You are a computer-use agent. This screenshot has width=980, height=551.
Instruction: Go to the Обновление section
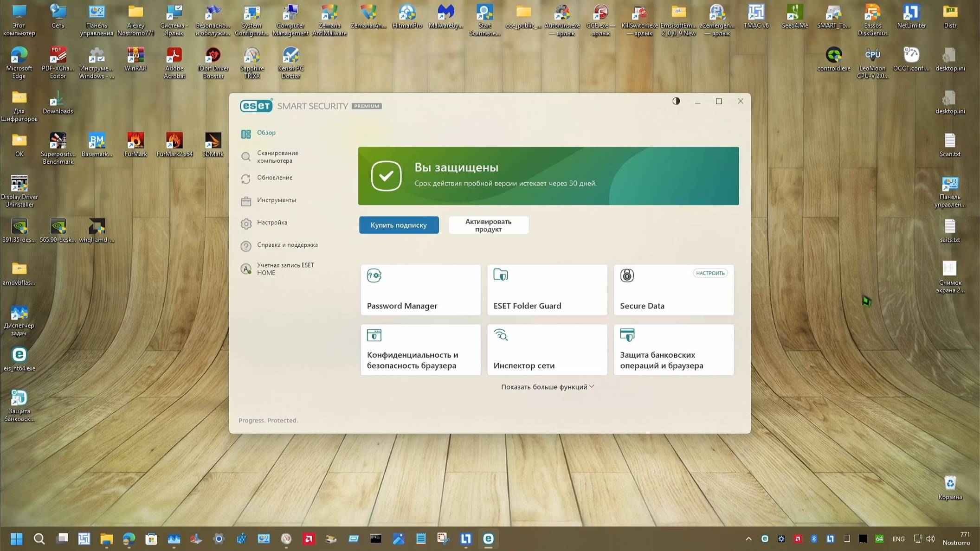275,178
